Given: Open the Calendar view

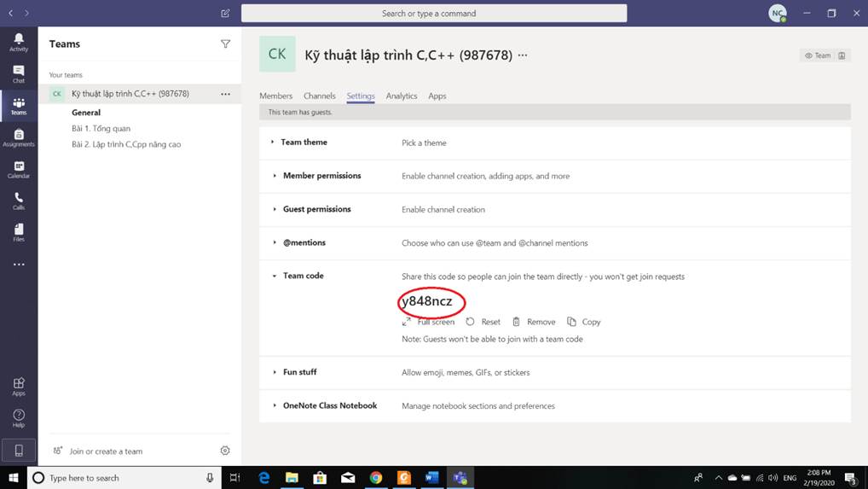Looking at the screenshot, I should click(x=19, y=169).
